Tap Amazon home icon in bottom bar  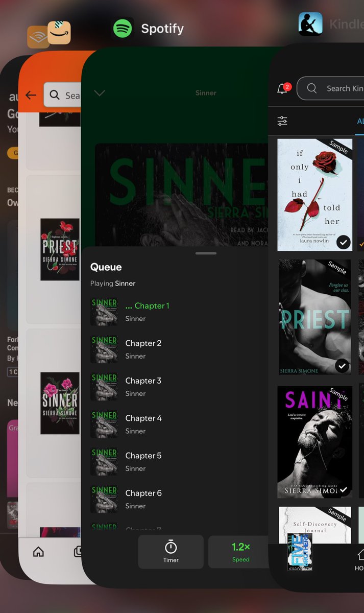[x=38, y=552]
